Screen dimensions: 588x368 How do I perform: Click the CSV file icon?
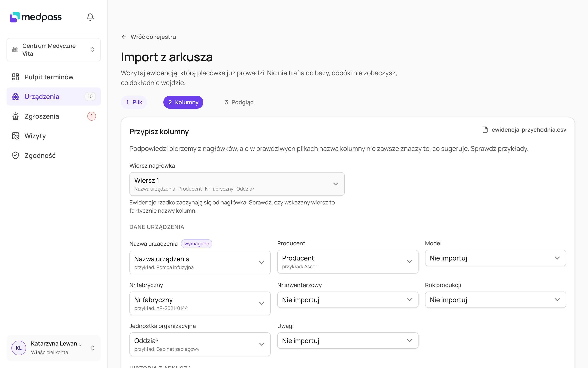(485, 130)
